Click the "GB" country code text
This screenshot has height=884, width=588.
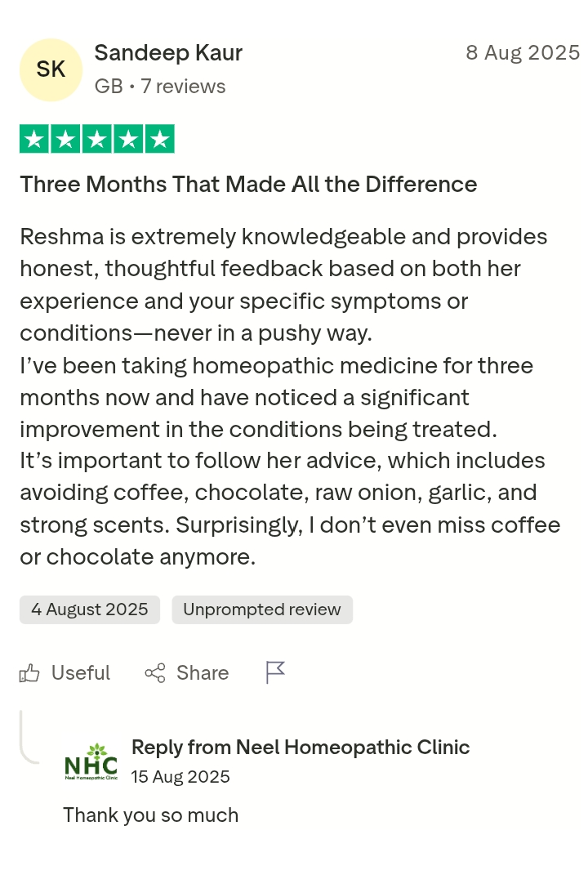tap(109, 87)
